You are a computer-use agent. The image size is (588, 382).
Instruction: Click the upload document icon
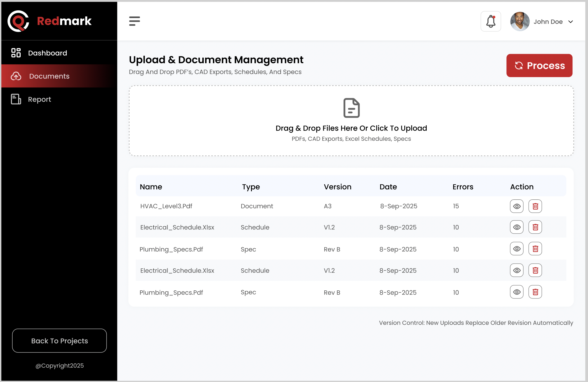point(351,108)
